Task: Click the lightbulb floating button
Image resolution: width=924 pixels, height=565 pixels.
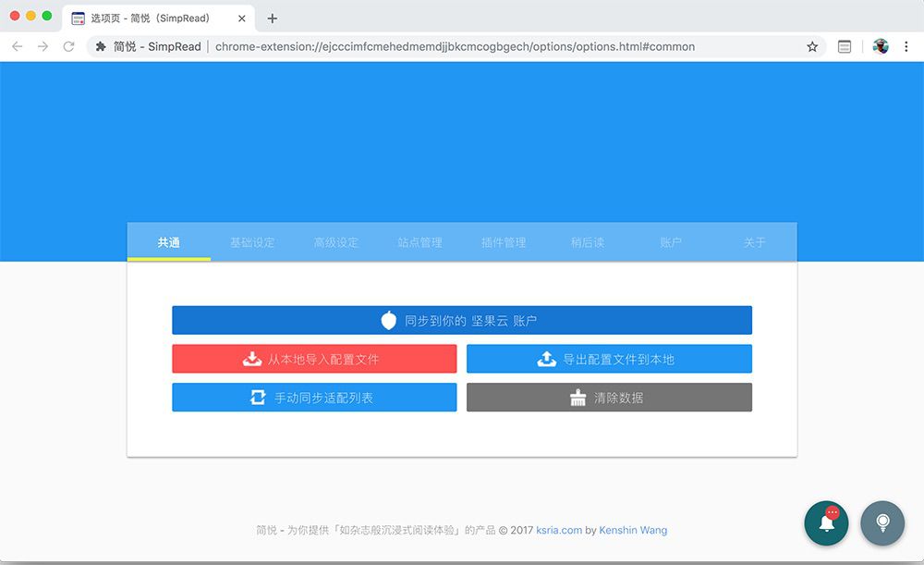Action: [x=882, y=523]
